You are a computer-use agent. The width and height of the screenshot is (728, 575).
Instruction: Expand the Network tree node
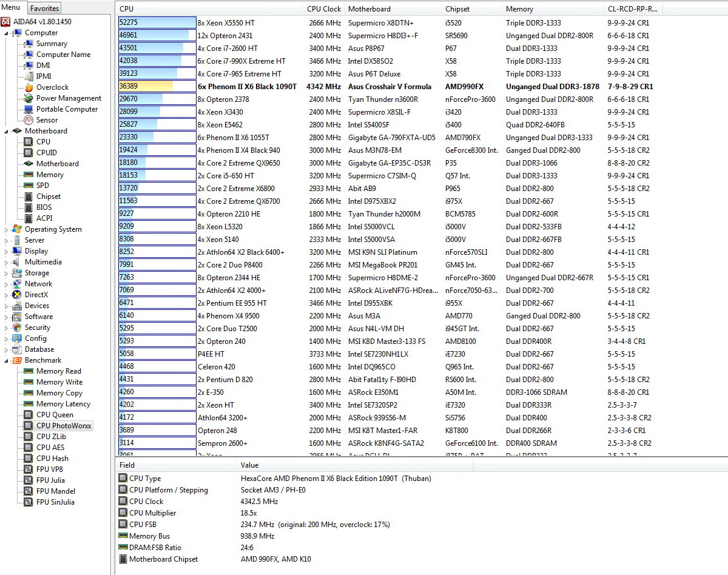7,284
